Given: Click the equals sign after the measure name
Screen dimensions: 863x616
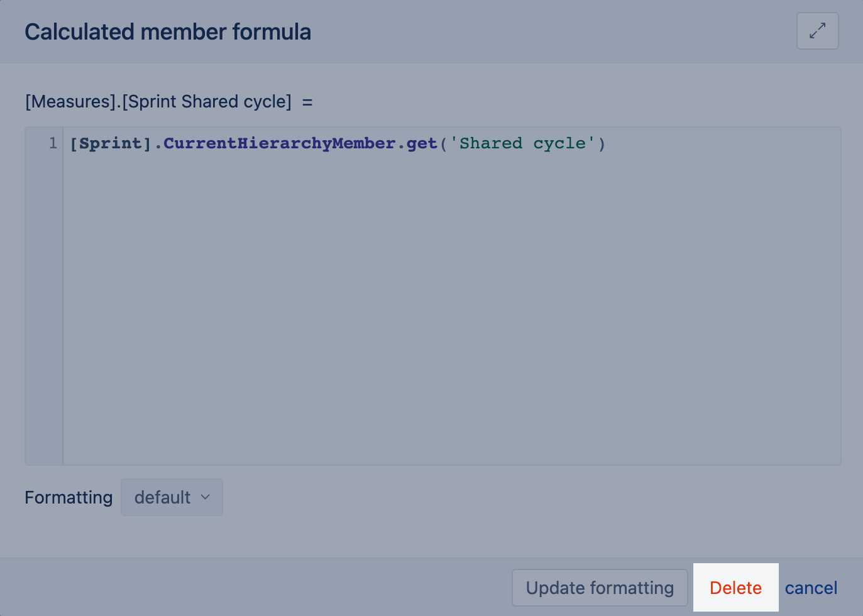Looking at the screenshot, I should pyautogui.click(x=307, y=102).
